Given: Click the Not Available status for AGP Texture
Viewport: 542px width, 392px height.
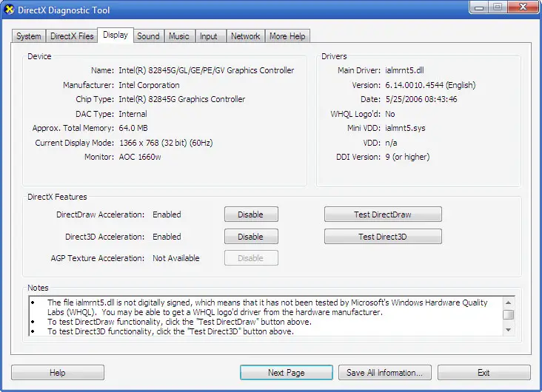Looking at the screenshot, I should click(x=176, y=258).
